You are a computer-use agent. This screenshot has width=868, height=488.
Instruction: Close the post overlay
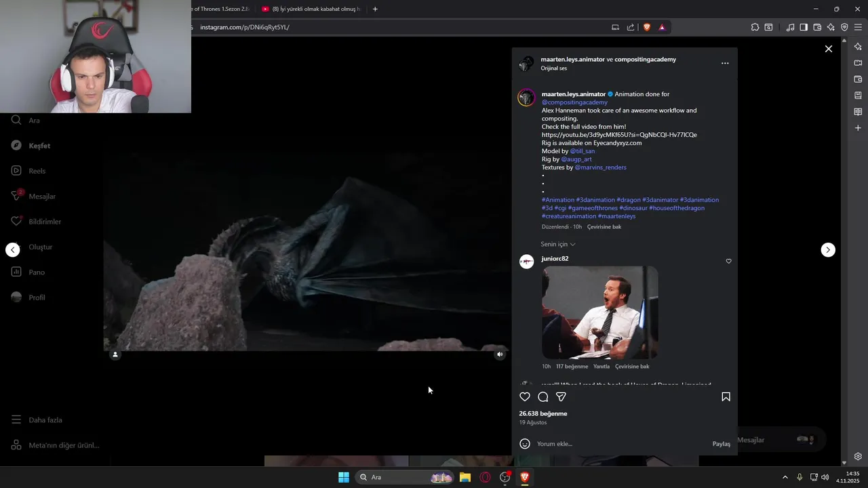coord(829,49)
